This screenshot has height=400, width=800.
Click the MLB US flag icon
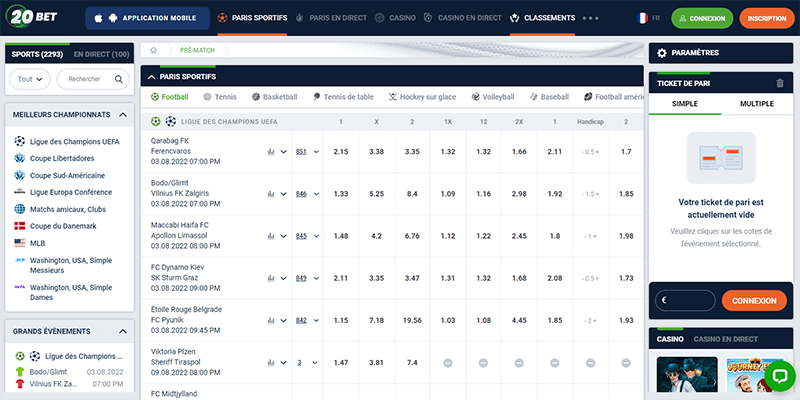point(19,243)
